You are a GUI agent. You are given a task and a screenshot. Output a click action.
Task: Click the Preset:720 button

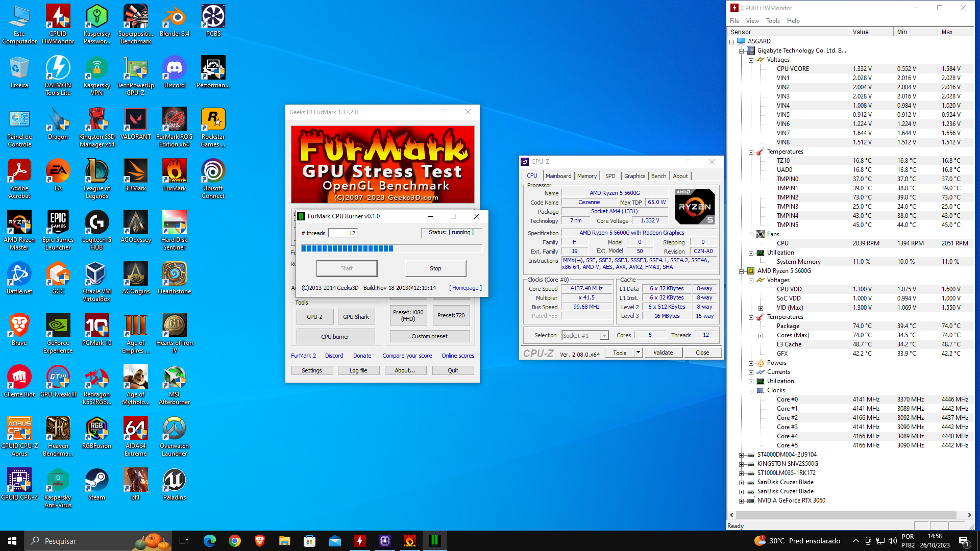(451, 315)
